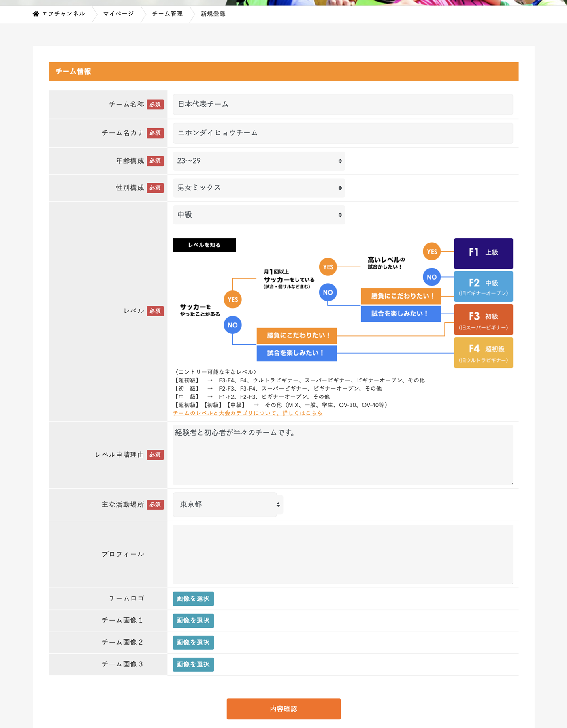Click the F4 超初級 level box

point(483,353)
